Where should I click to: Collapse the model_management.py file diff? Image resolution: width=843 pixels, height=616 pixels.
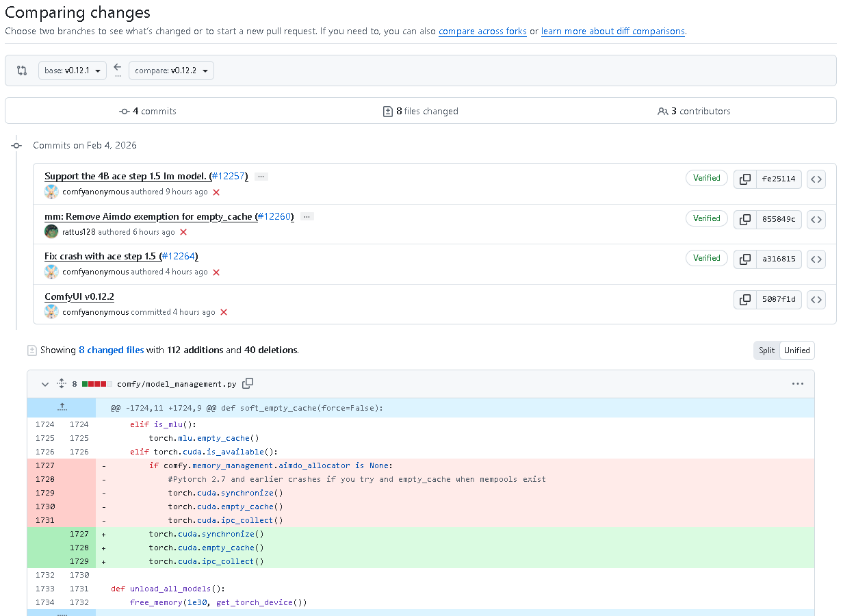[x=45, y=384]
